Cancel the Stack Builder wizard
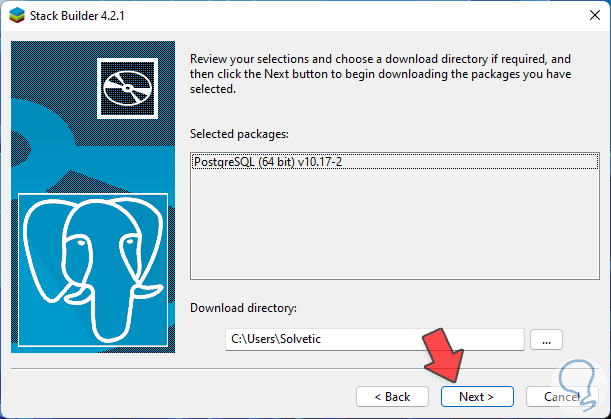611x419 pixels. (560, 396)
